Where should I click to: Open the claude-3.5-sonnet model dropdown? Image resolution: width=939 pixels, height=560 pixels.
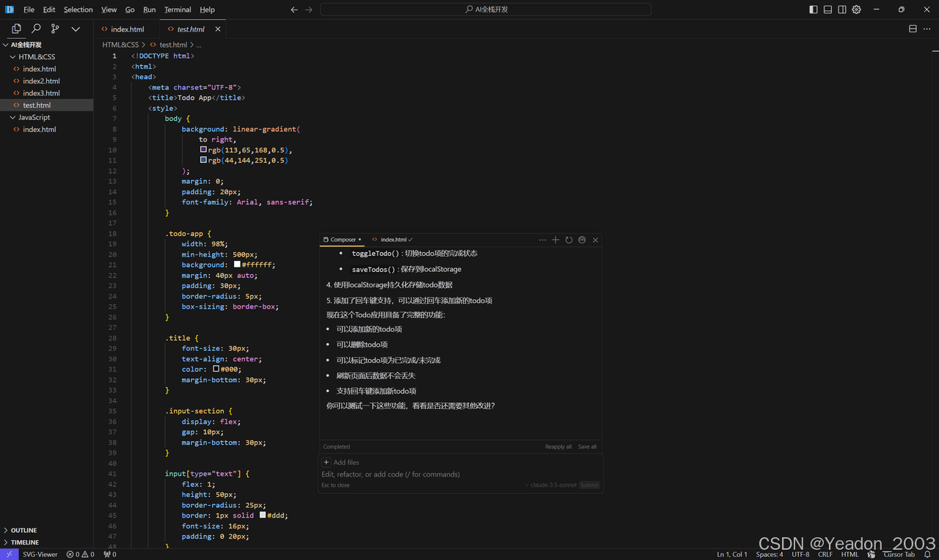pyautogui.click(x=551, y=485)
